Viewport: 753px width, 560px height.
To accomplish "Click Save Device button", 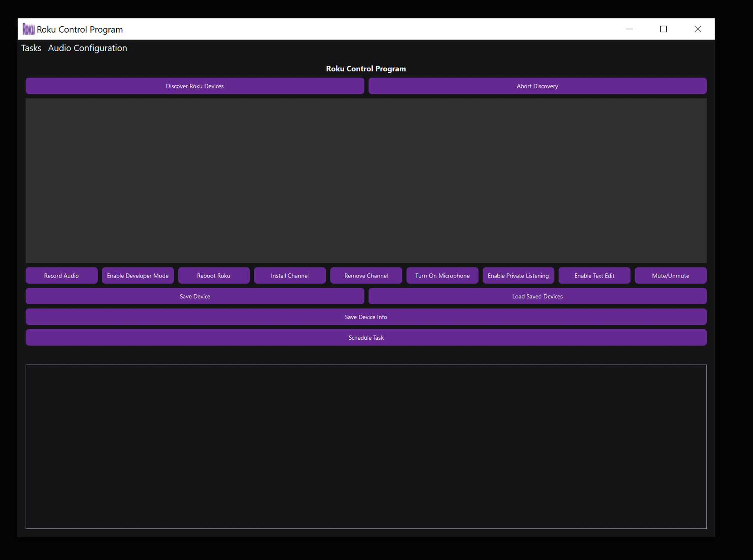I will pos(195,296).
